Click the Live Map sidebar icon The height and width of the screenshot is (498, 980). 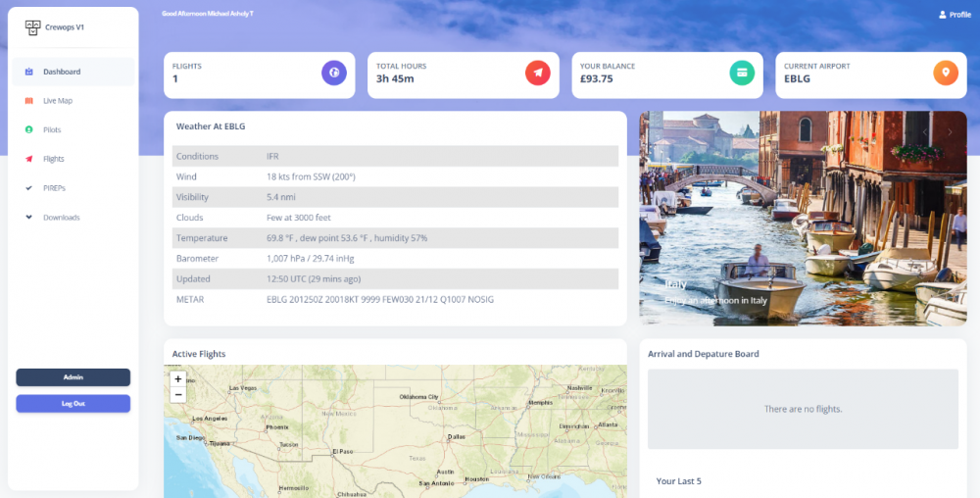tap(28, 101)
